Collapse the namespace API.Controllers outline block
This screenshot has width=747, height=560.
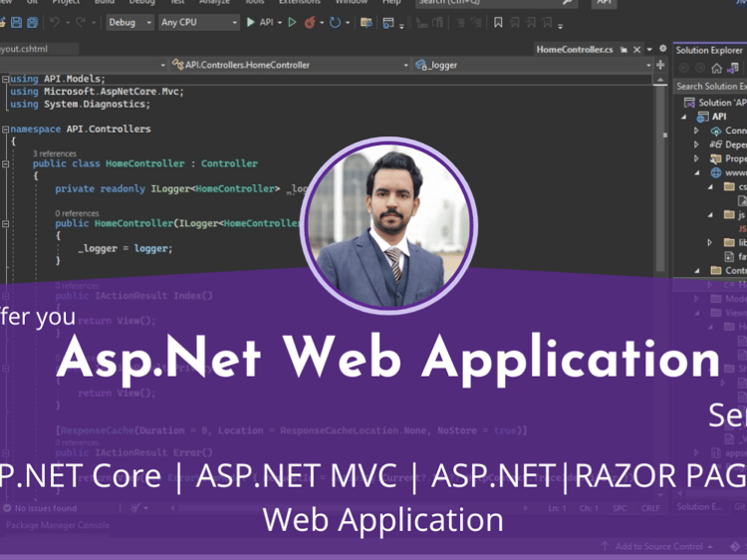click(x=5, y=130)
